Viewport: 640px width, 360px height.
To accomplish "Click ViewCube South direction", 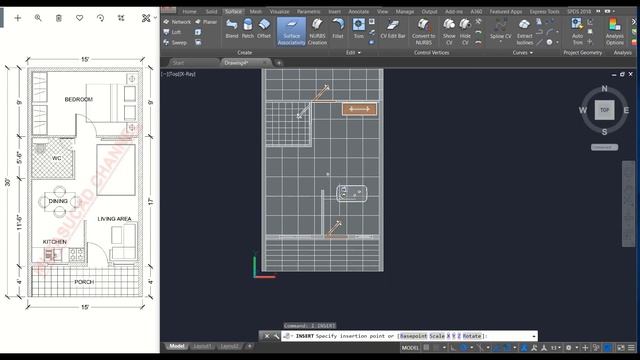I will [604, 132].
